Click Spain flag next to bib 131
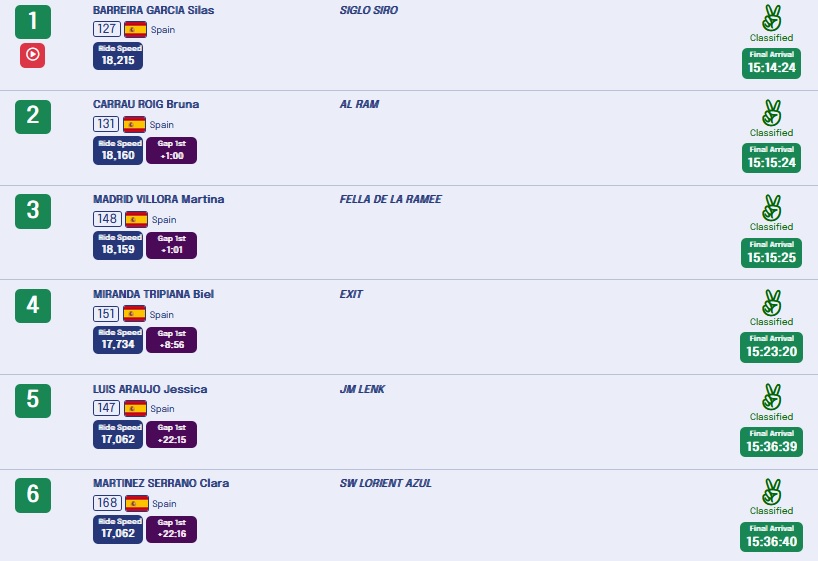This screenshot has height=561, width=818. pyautogui.click(x=135, y=124)
